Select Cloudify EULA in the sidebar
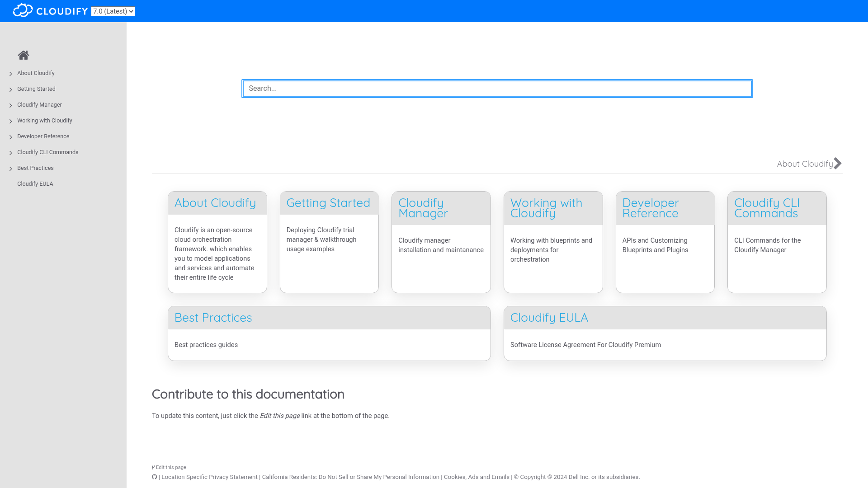The width and height of the screenshot is (868, 488). (35, 183)
